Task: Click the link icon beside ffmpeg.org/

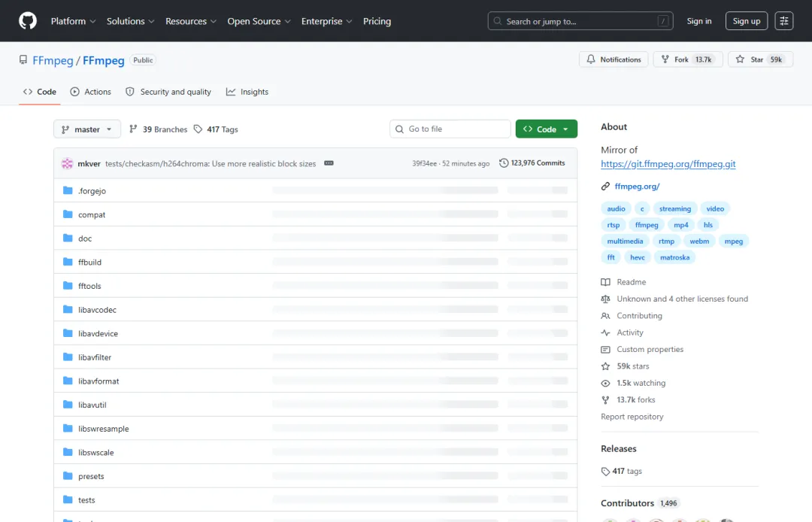Action: point(605,187)
